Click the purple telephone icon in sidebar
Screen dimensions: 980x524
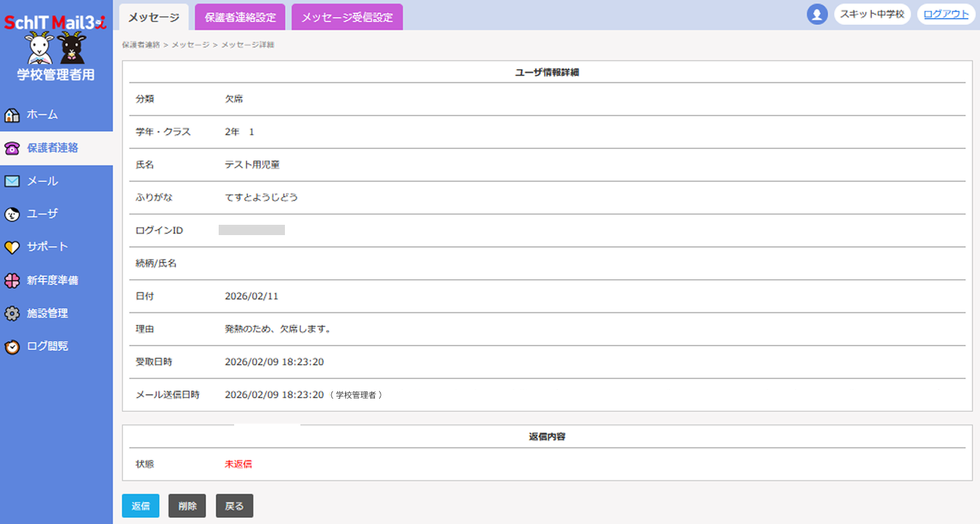[12, 148]
